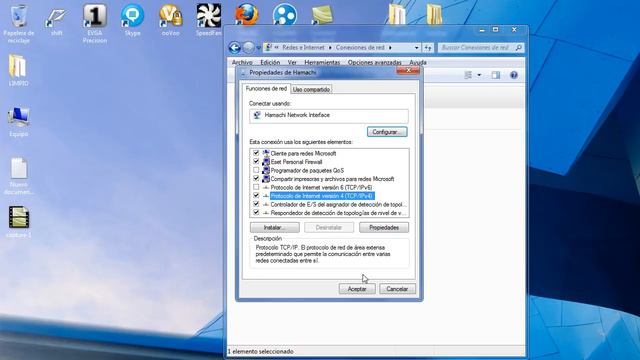Click the Configurar... button

(x=387, y=132)
